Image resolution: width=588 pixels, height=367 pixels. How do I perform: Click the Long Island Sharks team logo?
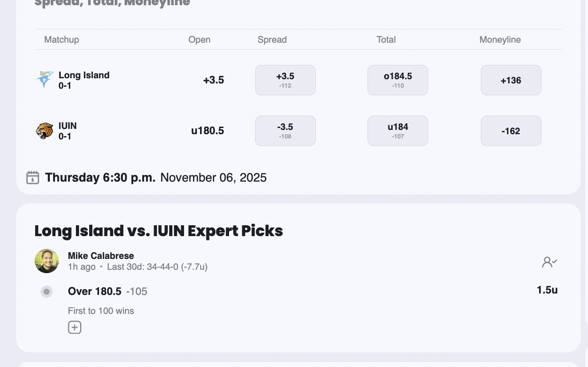coord(45,80)
